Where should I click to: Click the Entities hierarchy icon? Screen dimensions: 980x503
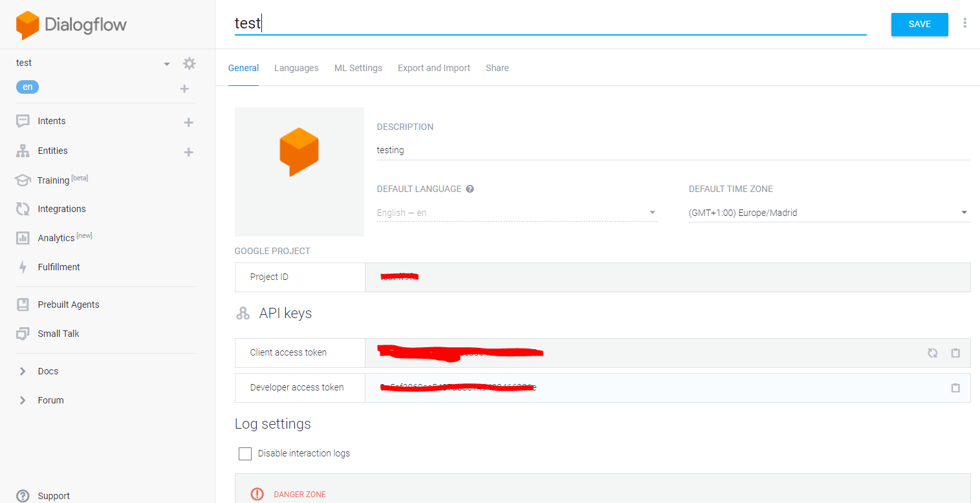(x=23, y=151)
